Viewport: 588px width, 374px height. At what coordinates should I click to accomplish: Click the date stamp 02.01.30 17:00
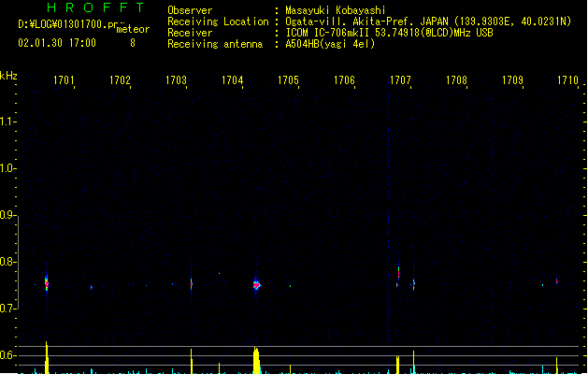click(x=57, y=43)
